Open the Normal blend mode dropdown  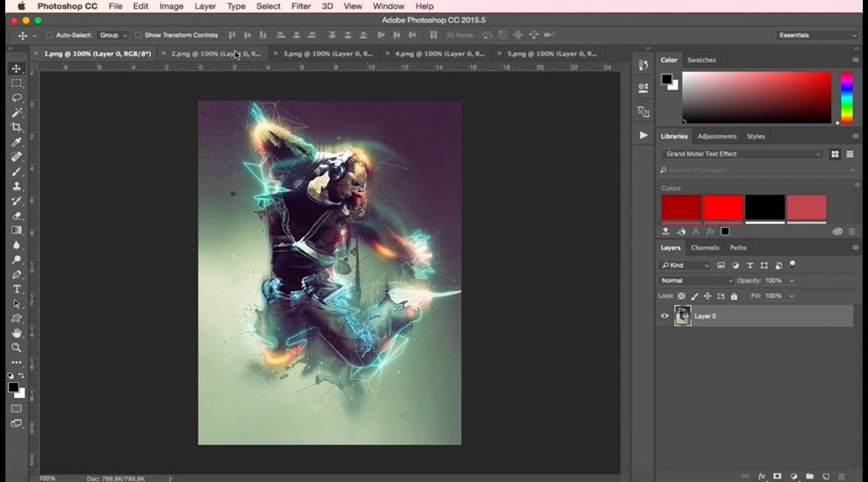tap(696, 280)
